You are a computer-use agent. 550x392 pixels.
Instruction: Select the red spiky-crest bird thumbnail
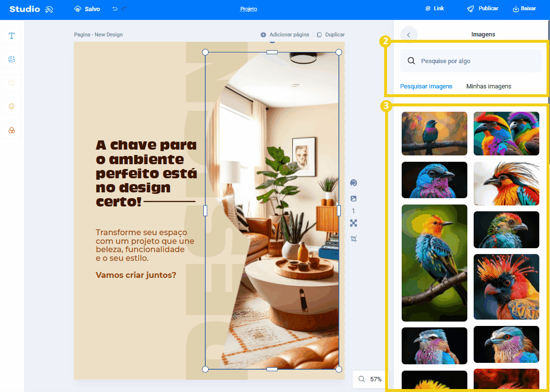[506, 287]
